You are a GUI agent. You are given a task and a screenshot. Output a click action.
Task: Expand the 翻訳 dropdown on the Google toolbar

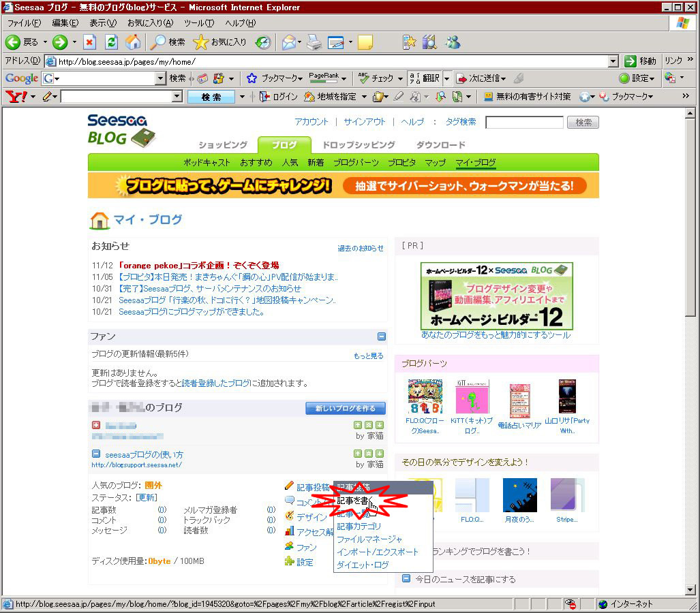point(446,78)
